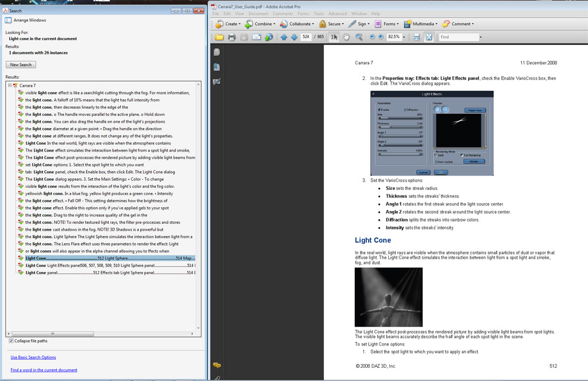Go to next page with down arrow

point(294,37)
